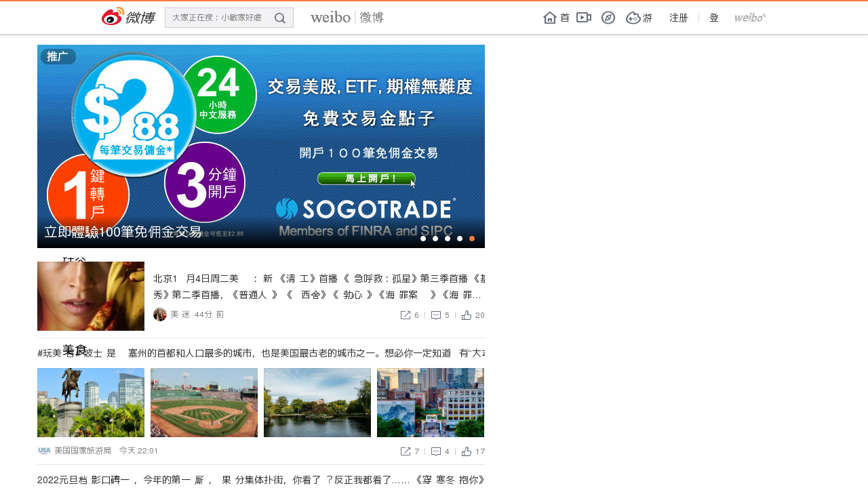868x488 pixels.
Task: Like the post with 17 likes
Action: tap(473, 451)
